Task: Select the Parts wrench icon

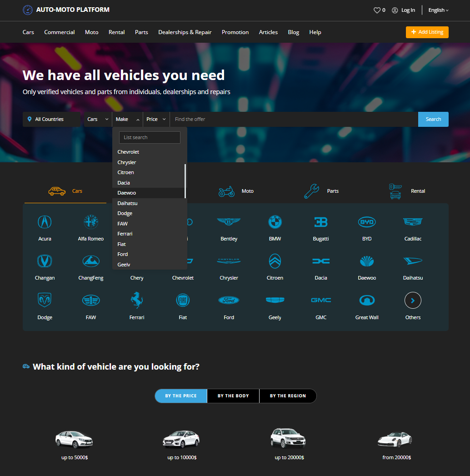Action: coord(311,191)
